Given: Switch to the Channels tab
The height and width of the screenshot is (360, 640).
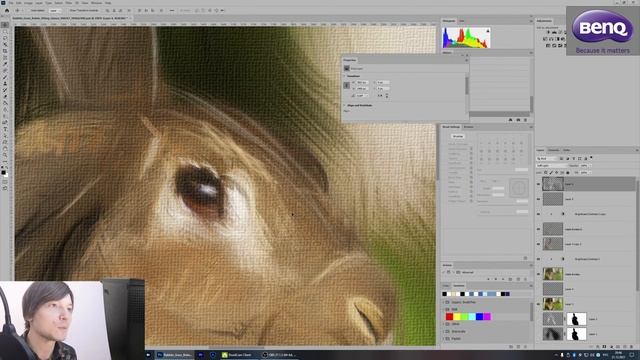Looking at the screenshot, I should click(554, 150).
